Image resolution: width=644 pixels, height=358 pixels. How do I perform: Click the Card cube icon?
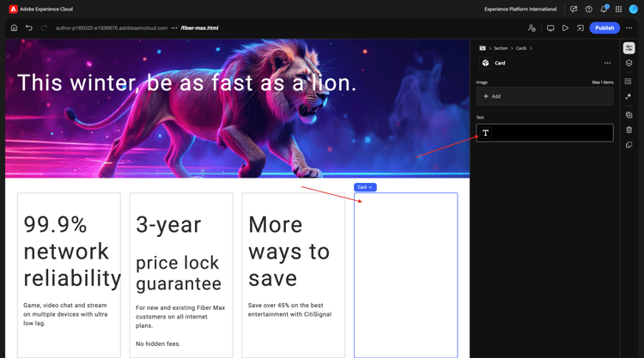pyautogui.click(x=485, y=63)
